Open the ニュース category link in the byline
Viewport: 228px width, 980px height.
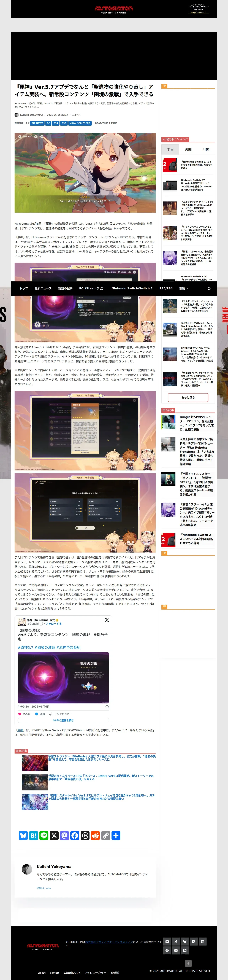tap(76, 115)
